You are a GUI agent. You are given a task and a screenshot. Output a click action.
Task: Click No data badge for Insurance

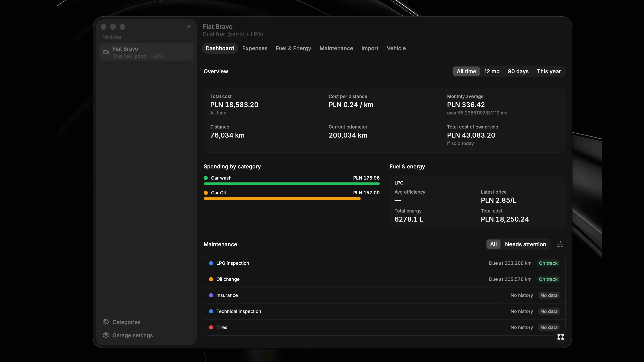point(549,295)
